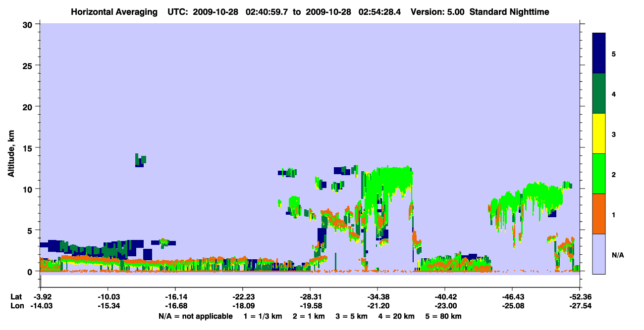Click the longitude value -18.09

pyautogui.click(x=242, y=306)
